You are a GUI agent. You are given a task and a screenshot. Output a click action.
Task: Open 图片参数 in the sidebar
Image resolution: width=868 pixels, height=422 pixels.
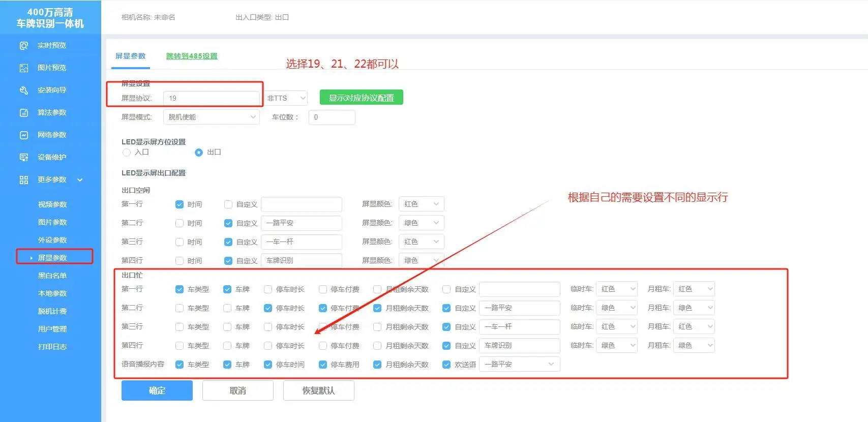pyautogui.click(x=52, y=222)
